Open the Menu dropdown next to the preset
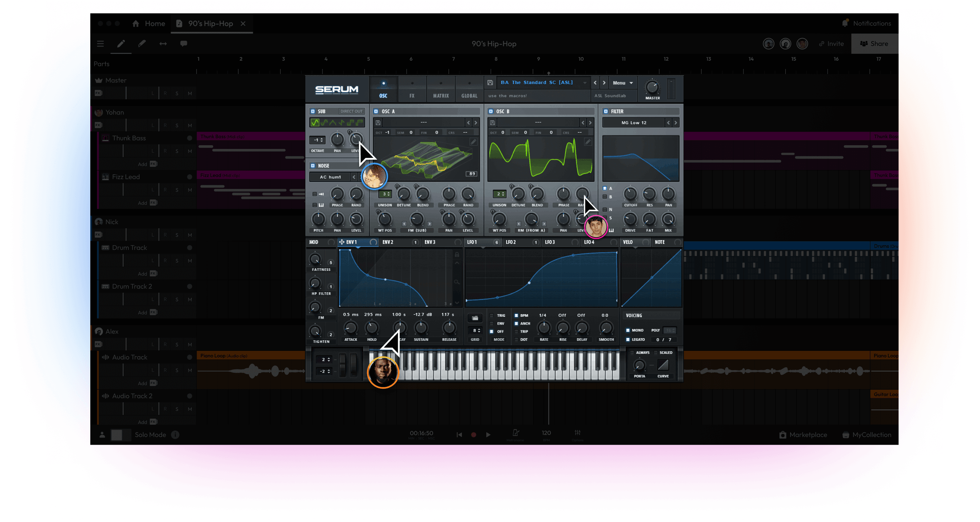 tap(622, 83)
